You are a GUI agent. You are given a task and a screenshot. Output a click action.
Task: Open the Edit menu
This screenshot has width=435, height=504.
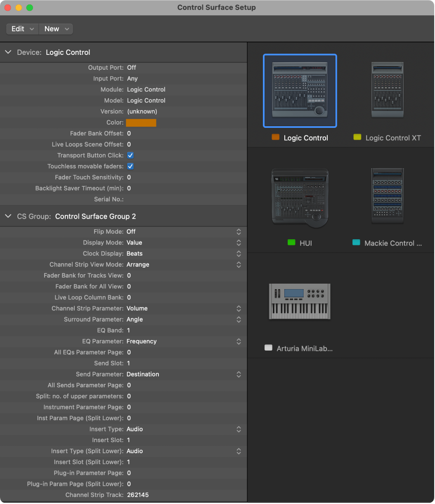[22, 29]
